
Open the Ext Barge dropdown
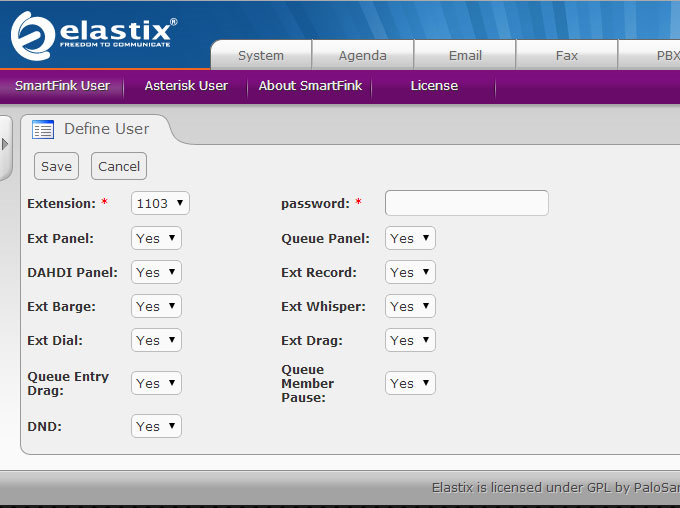pyautogui.click(x=156, y=306)
